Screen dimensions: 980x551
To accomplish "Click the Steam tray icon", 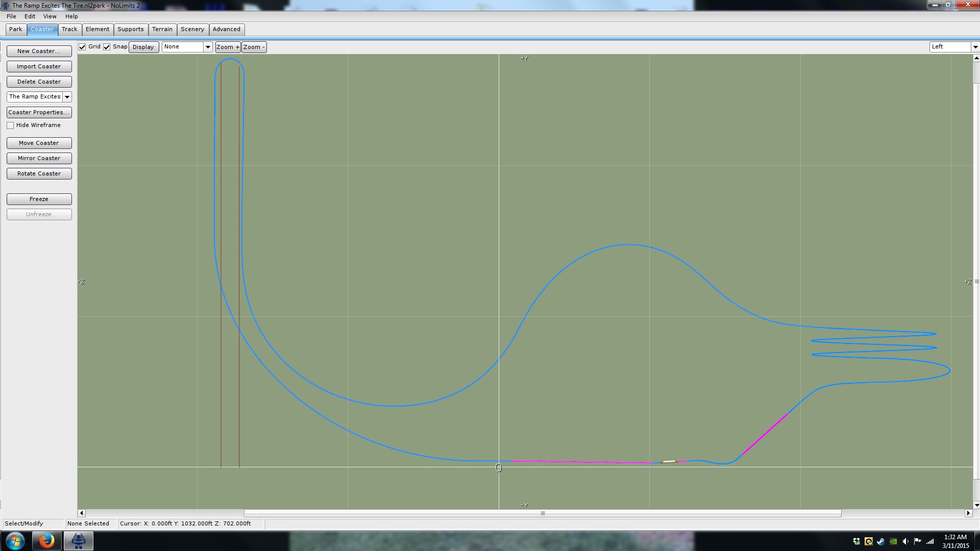I will pos(881,541).
